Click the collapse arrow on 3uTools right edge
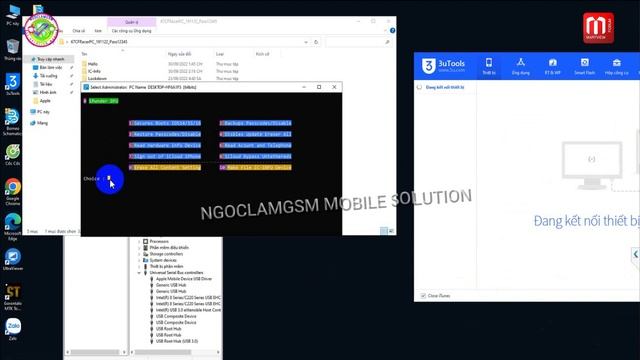Image resolution: width=640 pixels, height=360 pixels. (636, 254)
